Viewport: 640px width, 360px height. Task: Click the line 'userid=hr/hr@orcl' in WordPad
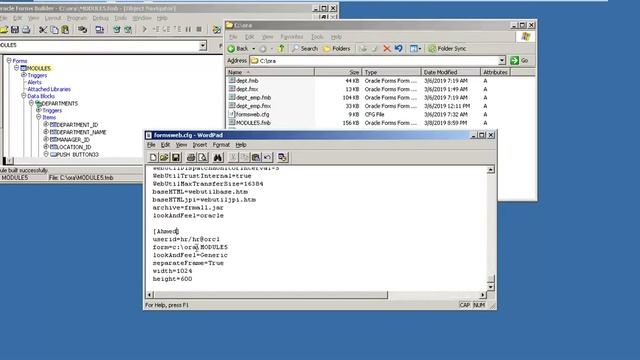[186, 239]
